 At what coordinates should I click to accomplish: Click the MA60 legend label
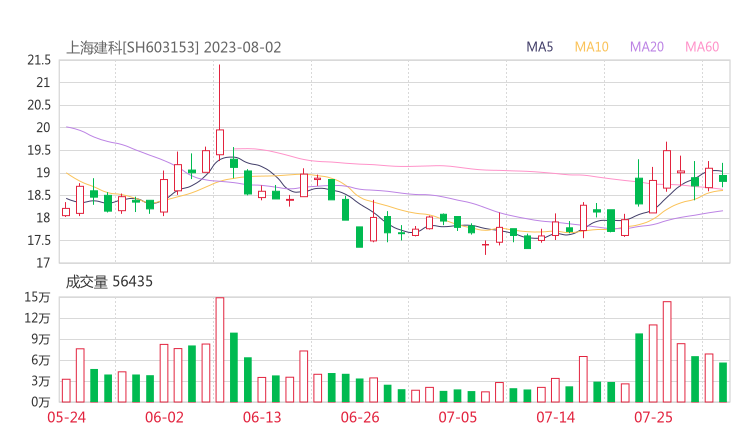[702, 47]
